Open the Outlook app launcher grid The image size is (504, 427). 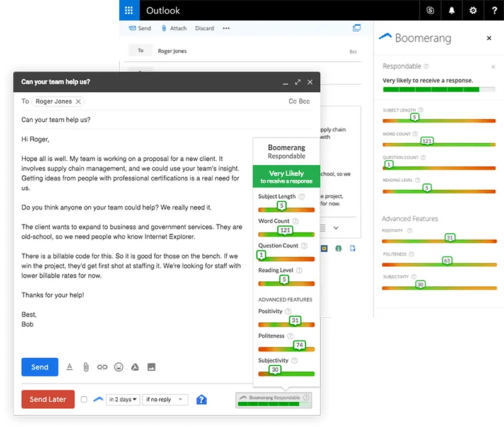click(129, 10)
